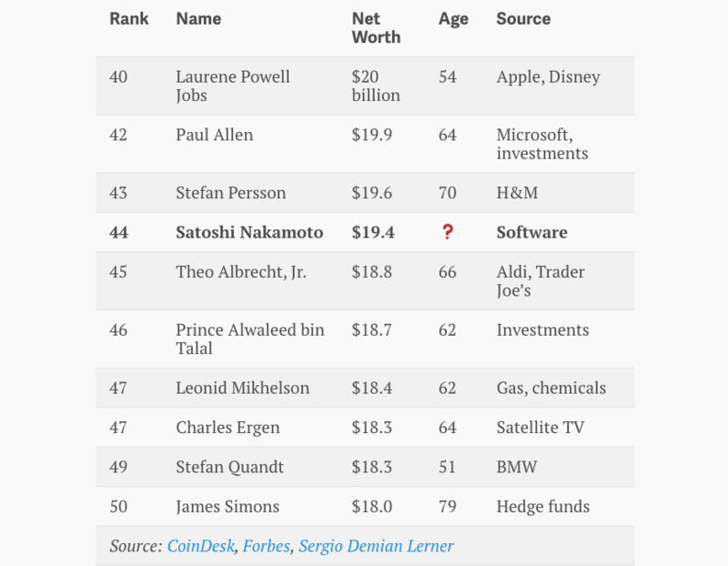Click James Simons in the last row
The width and height of the screenshot is (728, 566).
[227, 506]
